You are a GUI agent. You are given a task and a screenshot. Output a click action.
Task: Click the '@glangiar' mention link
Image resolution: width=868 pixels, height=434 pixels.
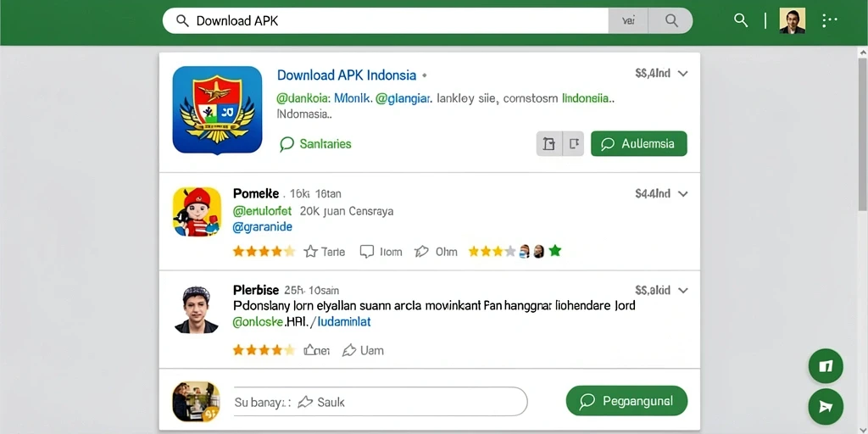coord(403,98)
